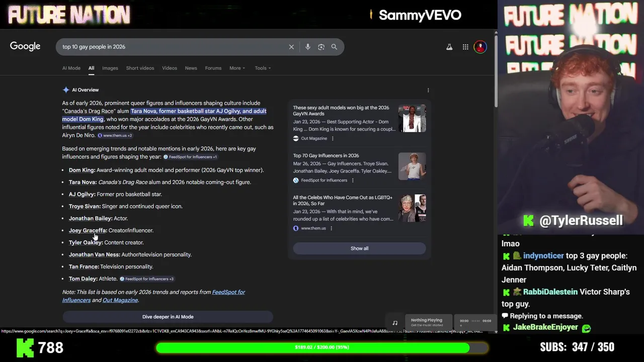644x362 pixels.
Task: Click the Tom Daley list link
Action: point(83,279)
